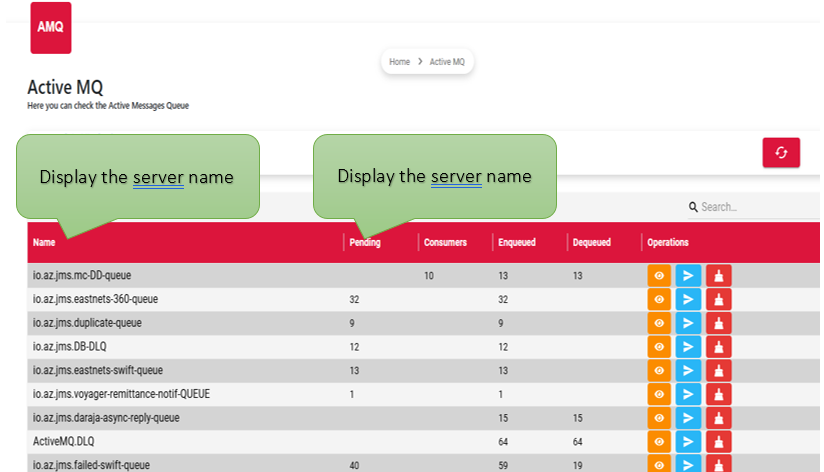Purge the io.az.jms.mc-DD-queue
The image size is (824, 472).
(x=718, y=275)
